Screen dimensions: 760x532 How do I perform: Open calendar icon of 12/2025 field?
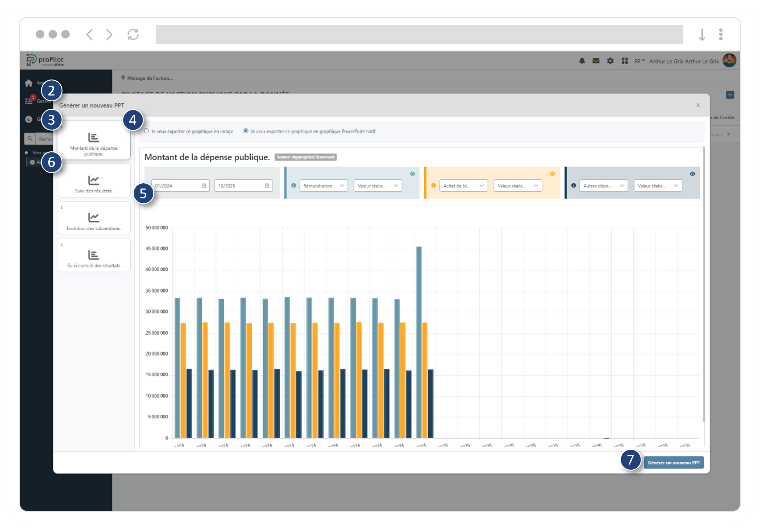click(x=267, y=186)
